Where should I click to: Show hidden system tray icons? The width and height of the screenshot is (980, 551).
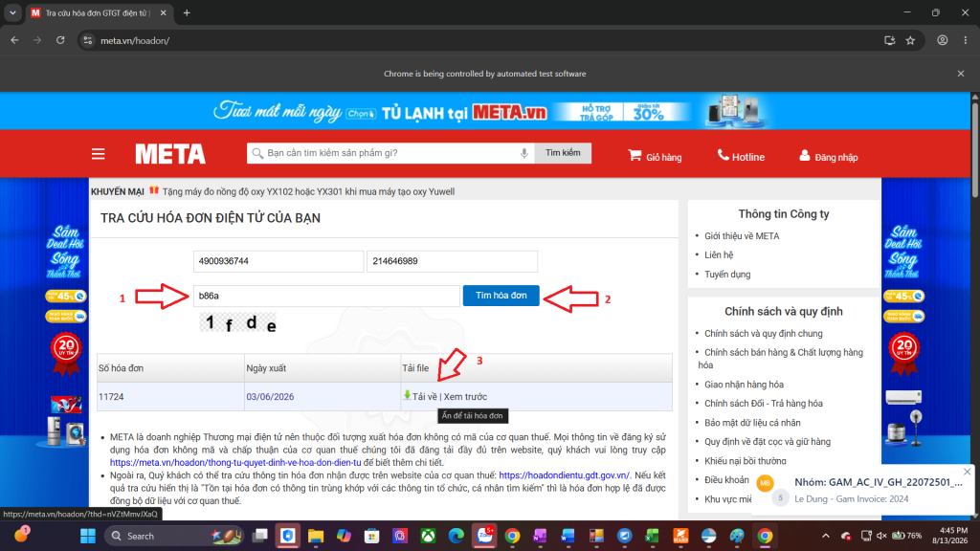click(x=826, y=536)
